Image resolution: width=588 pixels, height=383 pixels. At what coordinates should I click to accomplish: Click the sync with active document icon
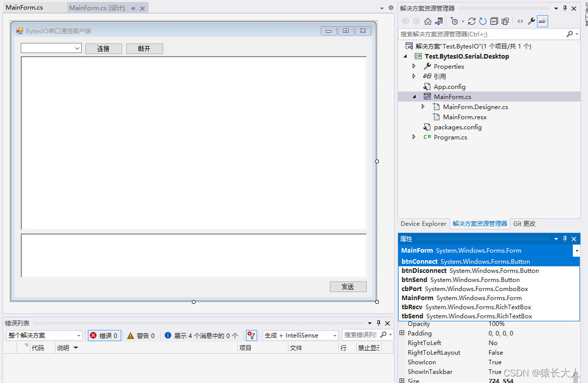pyautogui.click(x=472, y=21)
